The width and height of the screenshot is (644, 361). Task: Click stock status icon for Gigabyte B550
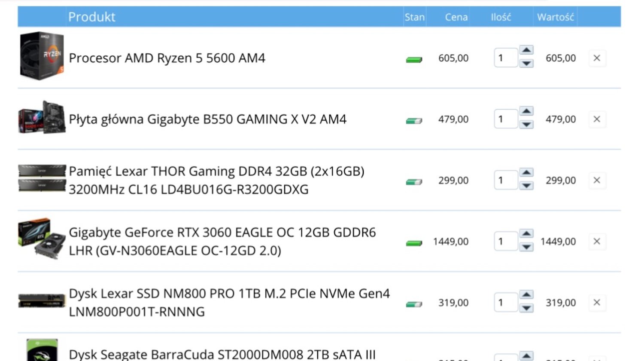click(x=414, y=121)
